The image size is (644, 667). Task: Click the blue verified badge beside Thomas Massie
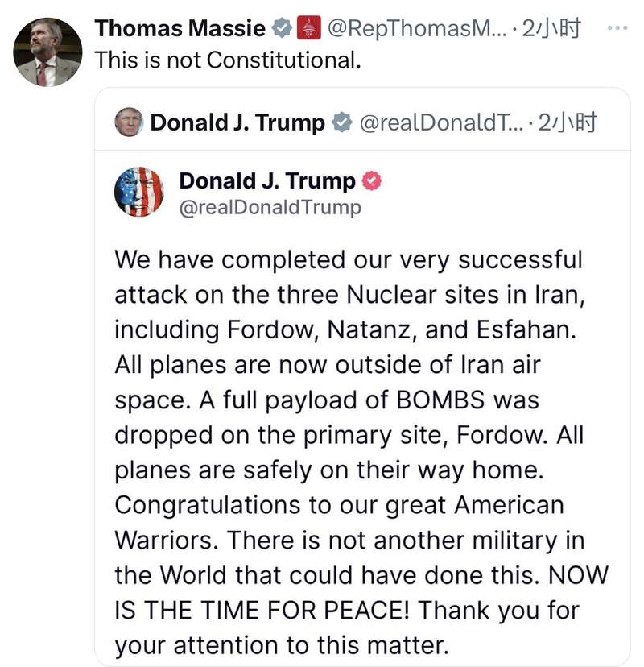click(282, 29)
